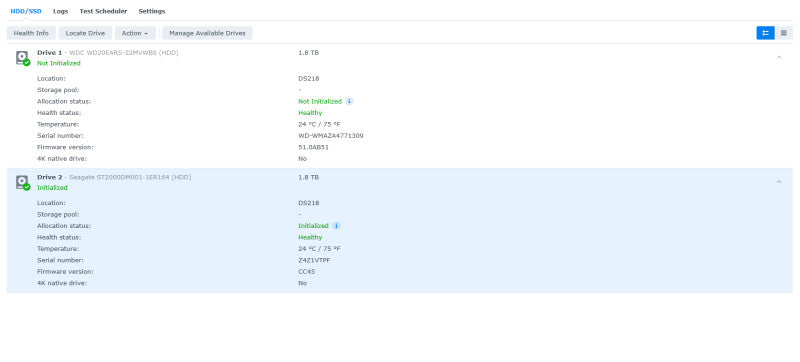Click info icon next to Initialized allocation status
This screenshot has width=800, height=362.
337,225
